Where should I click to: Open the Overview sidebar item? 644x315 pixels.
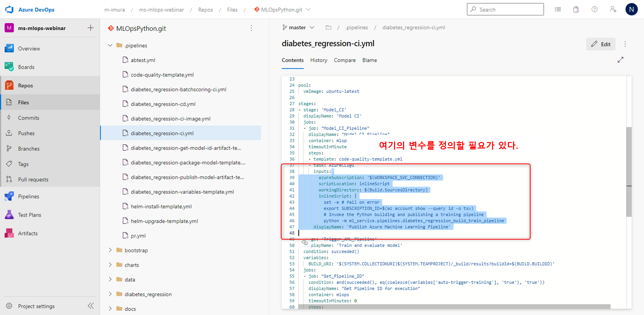(29, 49)
